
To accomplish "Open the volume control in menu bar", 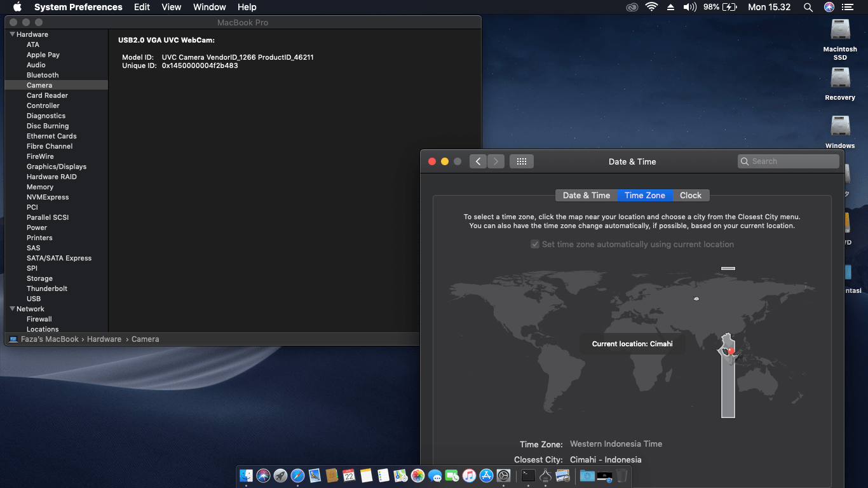I will (690, 7).
